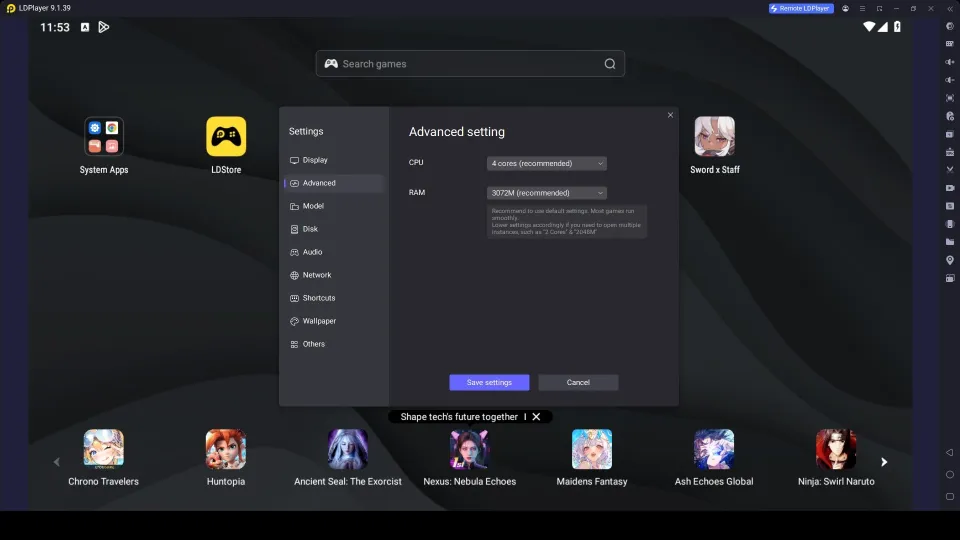The width and height of the screenshot is (960, 540).
Task: Open the account avatar in title bar
Action: point(846,9)
